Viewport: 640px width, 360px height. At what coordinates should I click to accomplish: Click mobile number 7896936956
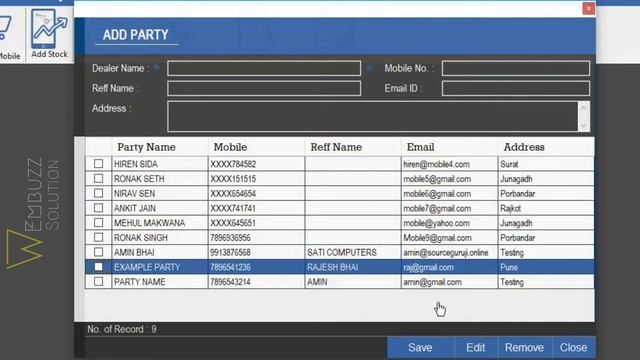231,238
